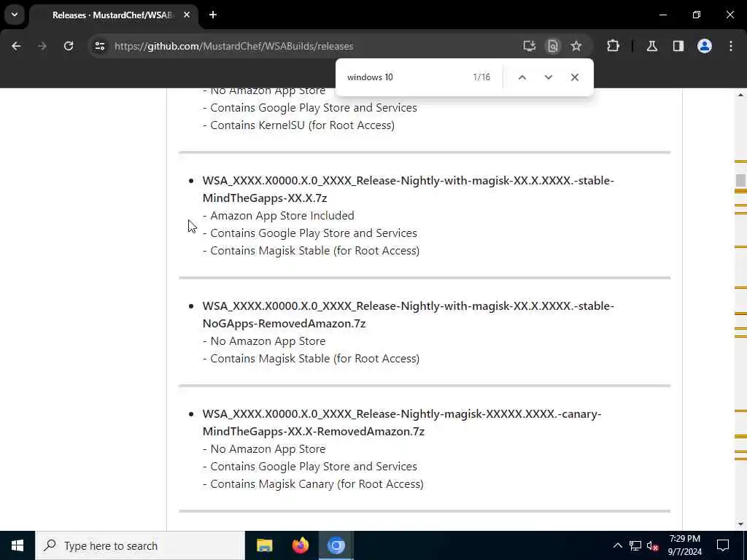
Task: Click 'No Amazon App Store' under canary entry
Action: pyautogui.click(x=264, y=449)
